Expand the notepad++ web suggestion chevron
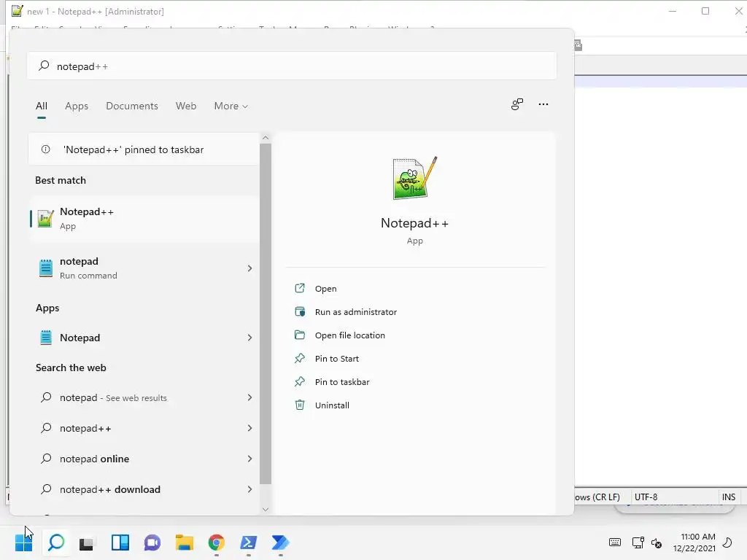This screenshot has height=560, width=747. tap(249, 428)
